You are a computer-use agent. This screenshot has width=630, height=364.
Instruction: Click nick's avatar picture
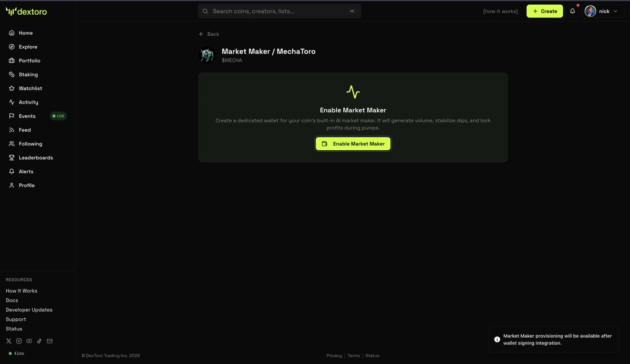[590, 11]
